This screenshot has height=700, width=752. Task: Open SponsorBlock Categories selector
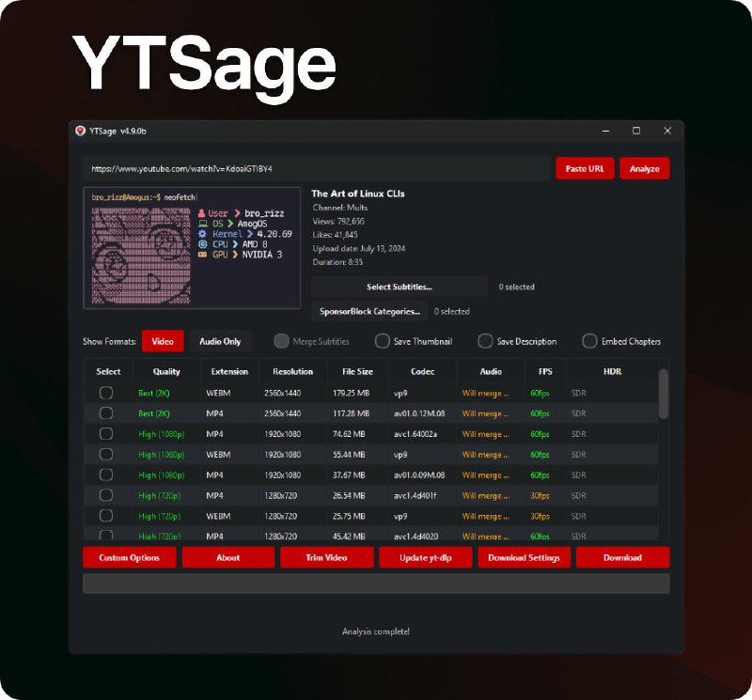(x=369, y=311)
